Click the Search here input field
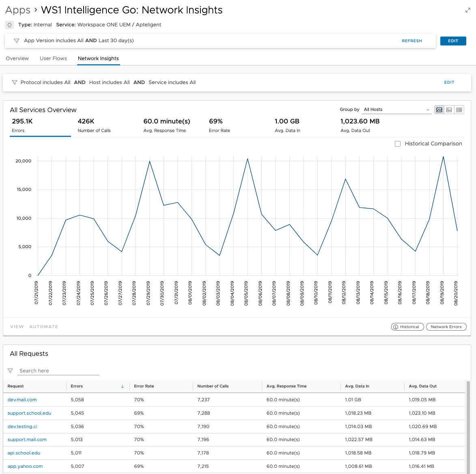The image size is (476, 474). (x=59, y=371)
